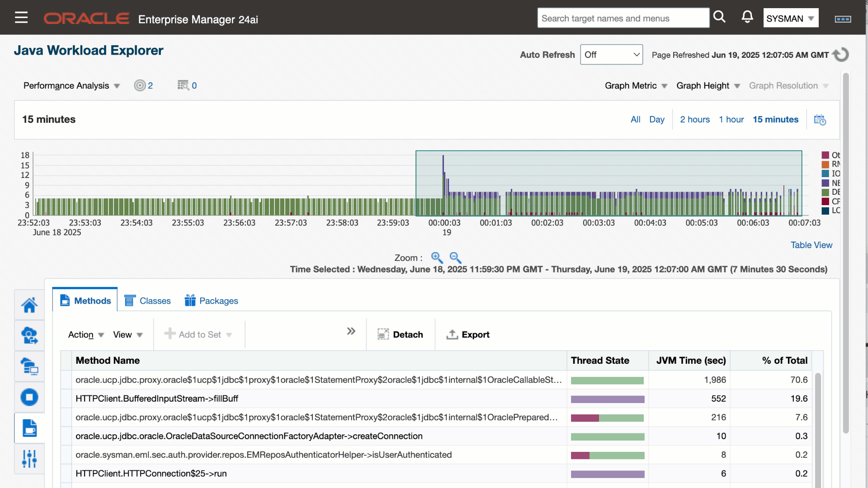This screenshot has width=868, height=488.
Task: Expand the Auto Refresh dropdown
Action: pos(611,55)
